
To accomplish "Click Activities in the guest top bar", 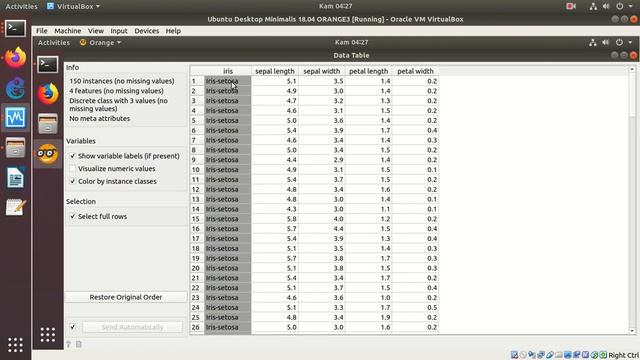I will 53,42.
